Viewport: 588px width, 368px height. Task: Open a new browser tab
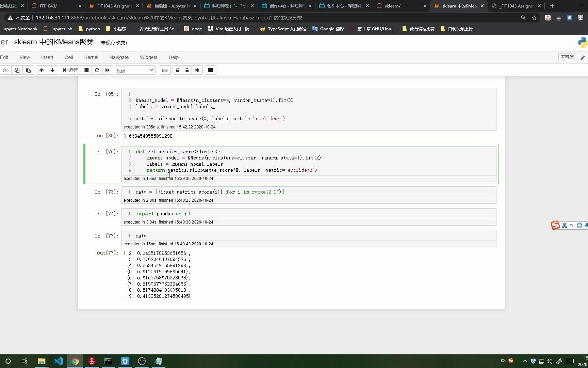click(552, 6)
